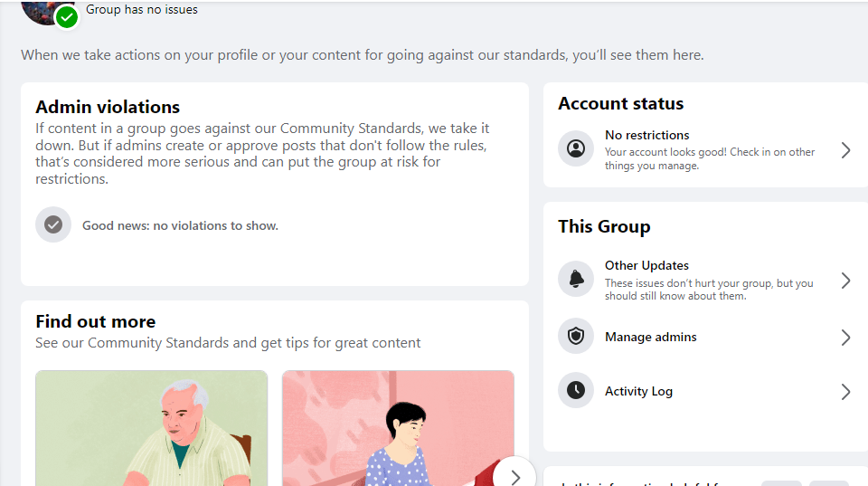Open the Other Updates item

(x=705, y=280)
